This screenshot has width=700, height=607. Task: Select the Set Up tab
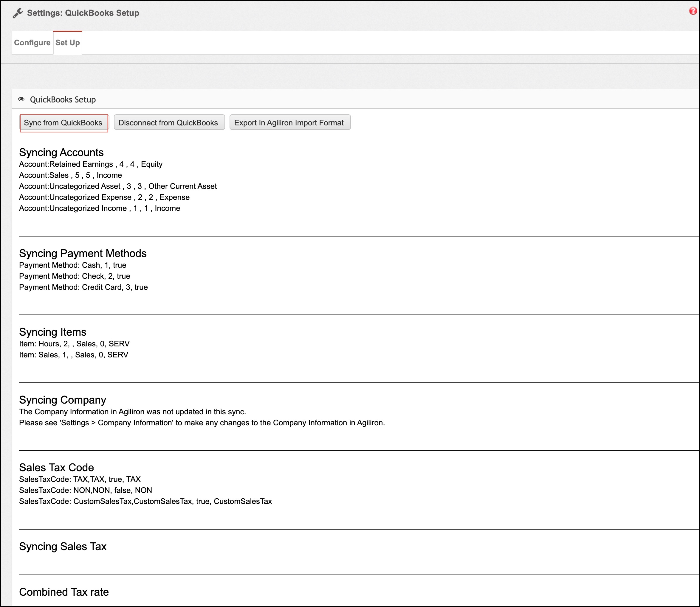pos(67,43)
